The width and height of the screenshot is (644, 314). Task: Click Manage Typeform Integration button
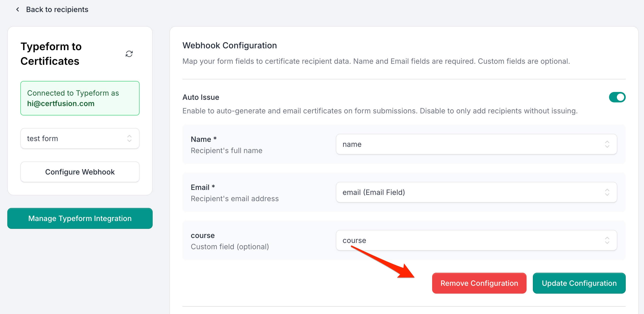[80, 218]
